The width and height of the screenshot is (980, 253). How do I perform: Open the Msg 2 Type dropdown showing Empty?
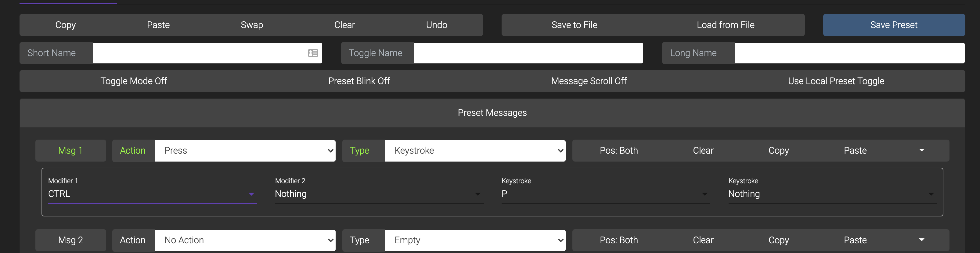pyautogui.click(x=475, y=241)
